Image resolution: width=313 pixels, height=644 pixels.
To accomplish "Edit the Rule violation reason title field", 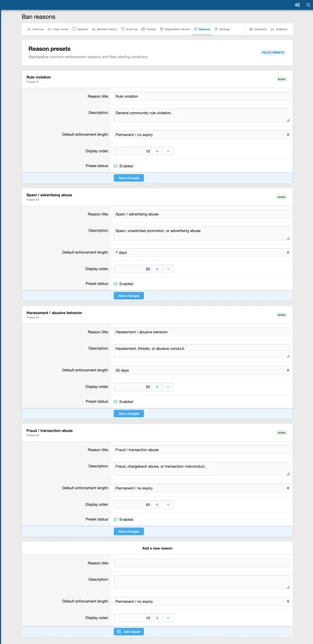I will [x=202, y=96].
